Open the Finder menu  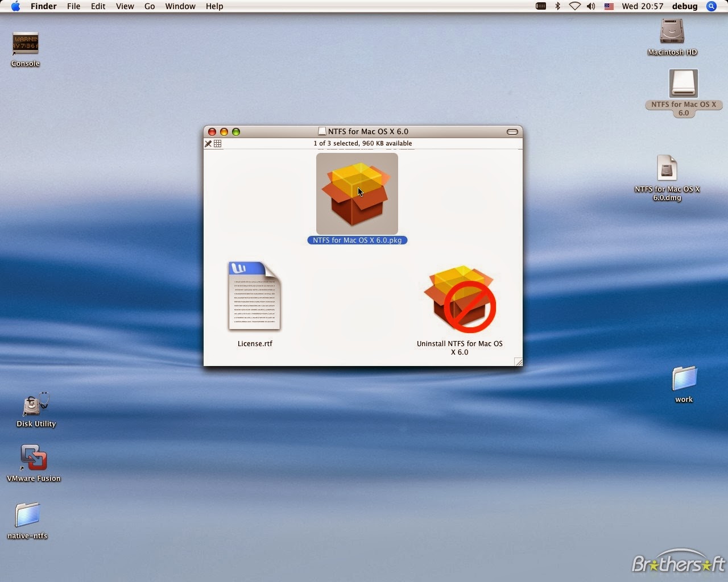point(43,6)
